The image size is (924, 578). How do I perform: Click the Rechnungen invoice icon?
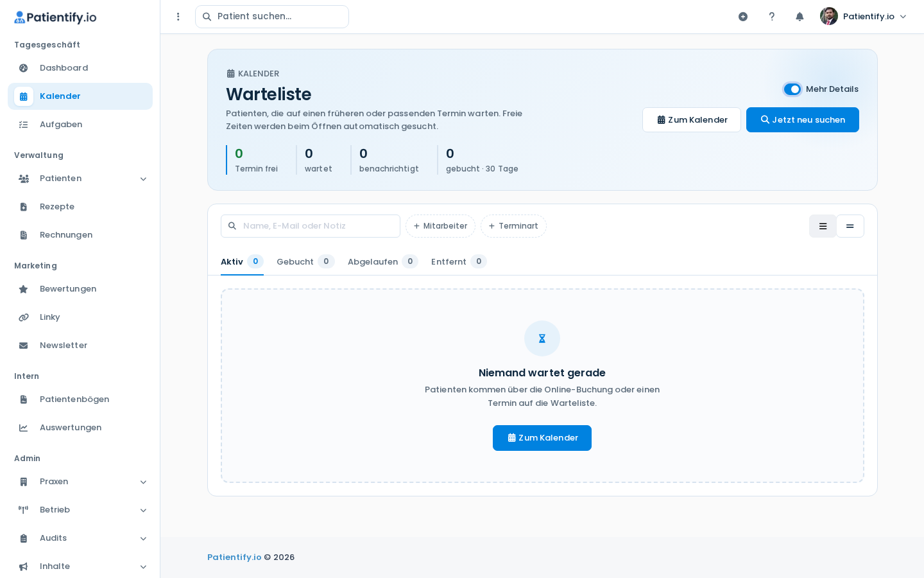tap(24, 235)
